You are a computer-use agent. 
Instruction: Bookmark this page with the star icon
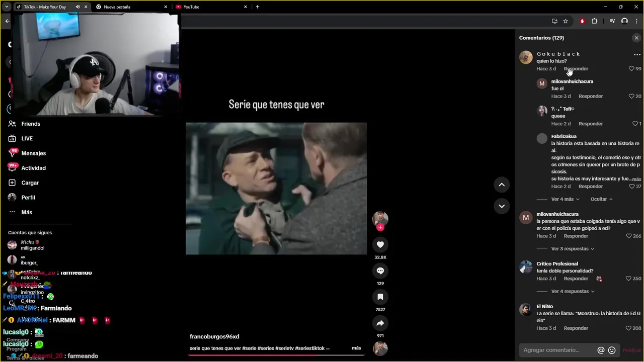pos(566,21)
